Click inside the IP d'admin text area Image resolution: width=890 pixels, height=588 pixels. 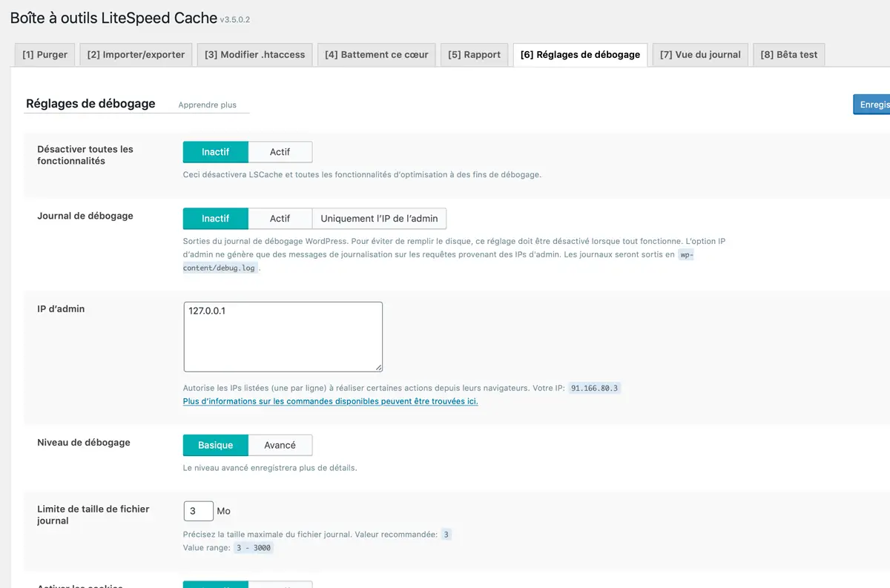pyautogui.click(x=283, y=337)
